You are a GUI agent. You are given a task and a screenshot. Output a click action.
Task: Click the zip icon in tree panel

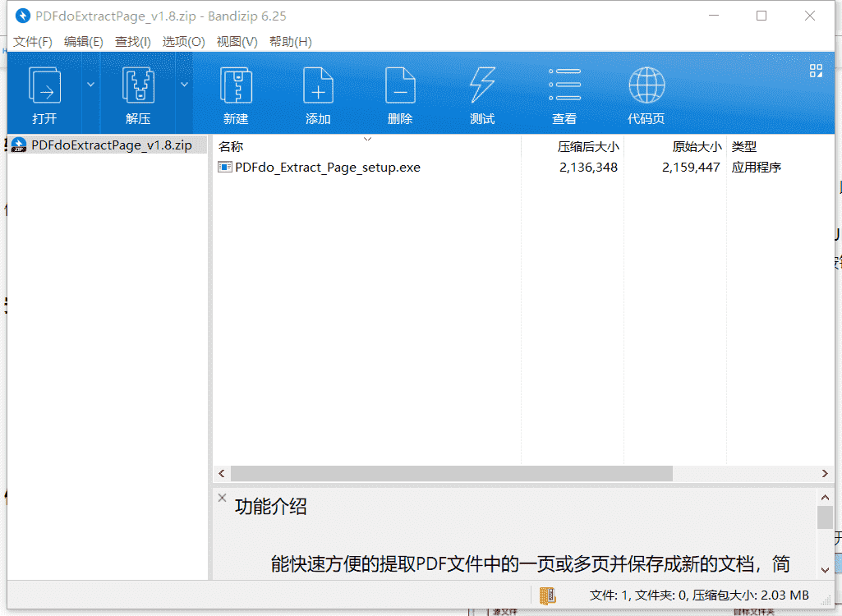tap(19, 145)
